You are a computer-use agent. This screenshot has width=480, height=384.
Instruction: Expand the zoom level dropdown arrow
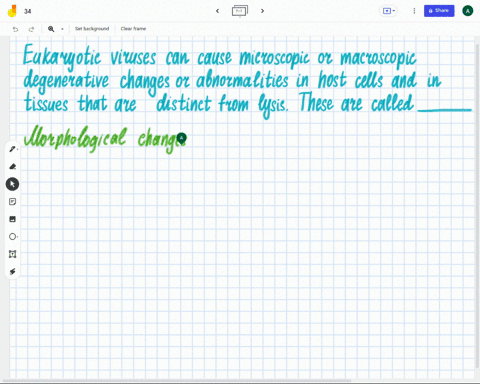62,29
